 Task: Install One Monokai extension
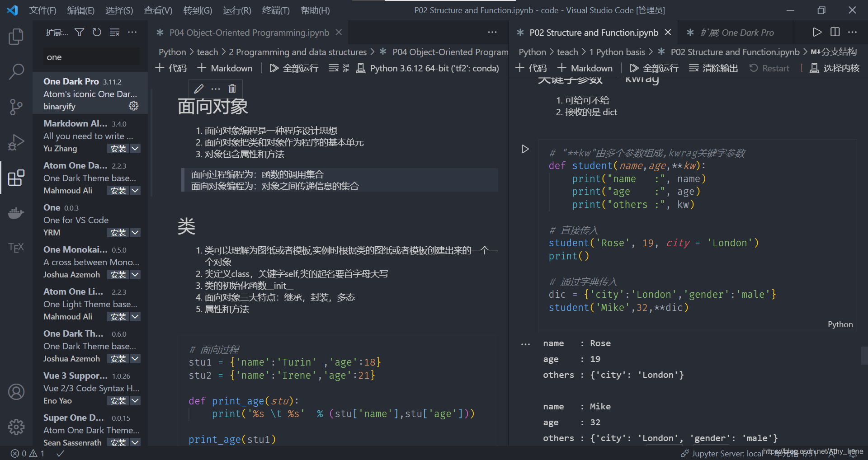[118, 274]
